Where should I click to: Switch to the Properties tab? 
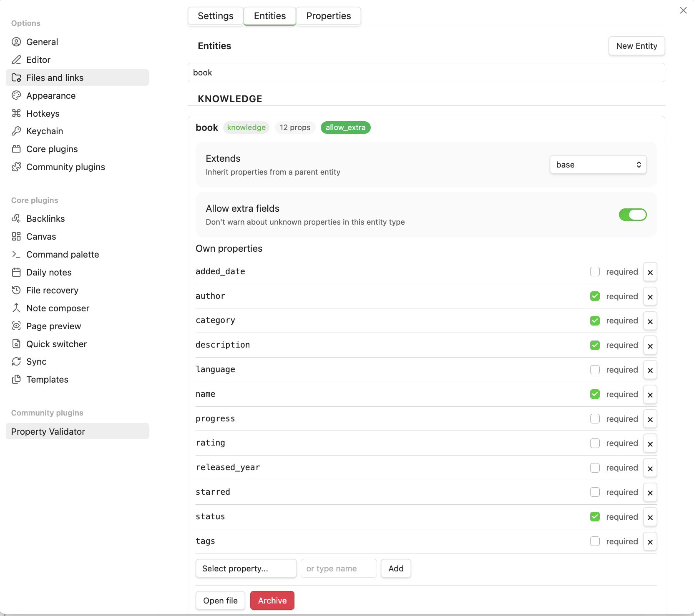[328, 16]
